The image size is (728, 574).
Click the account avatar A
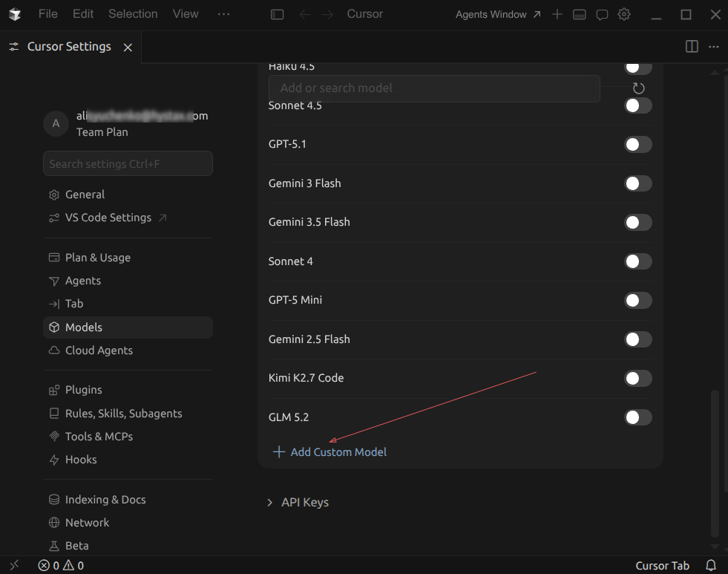[56, 123]
